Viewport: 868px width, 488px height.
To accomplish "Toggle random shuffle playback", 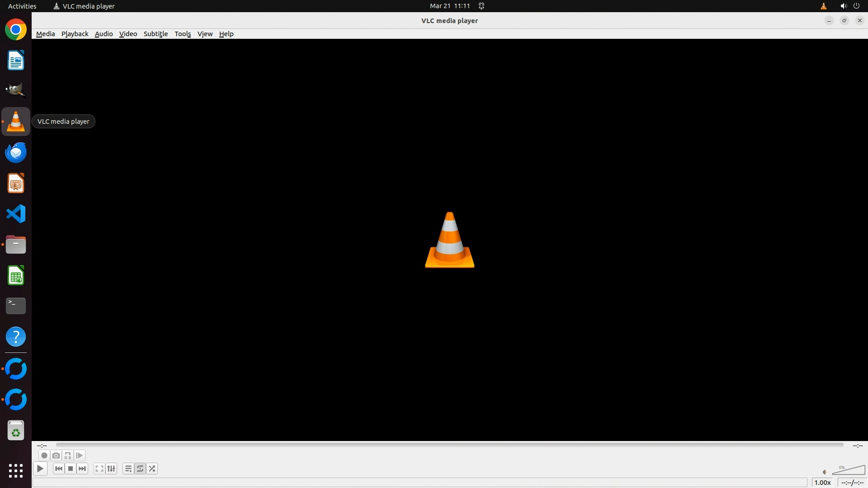I will [152, 469].
